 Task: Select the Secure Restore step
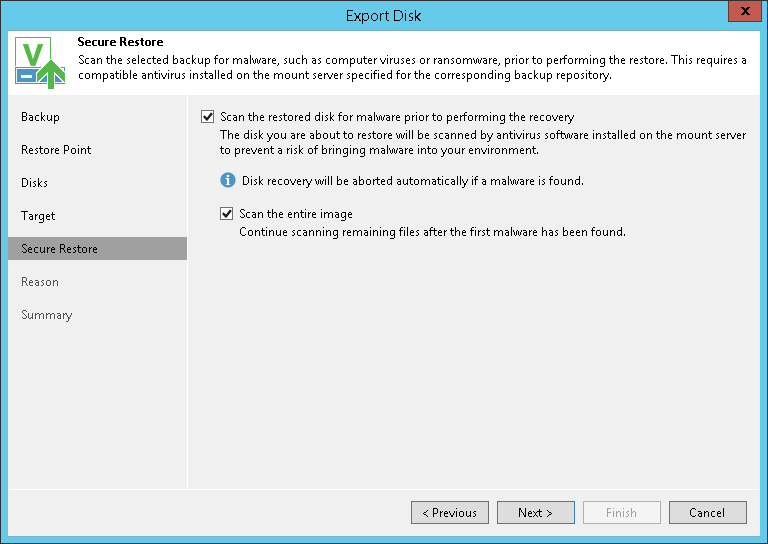pyautogui.click(x=59, y=249)
